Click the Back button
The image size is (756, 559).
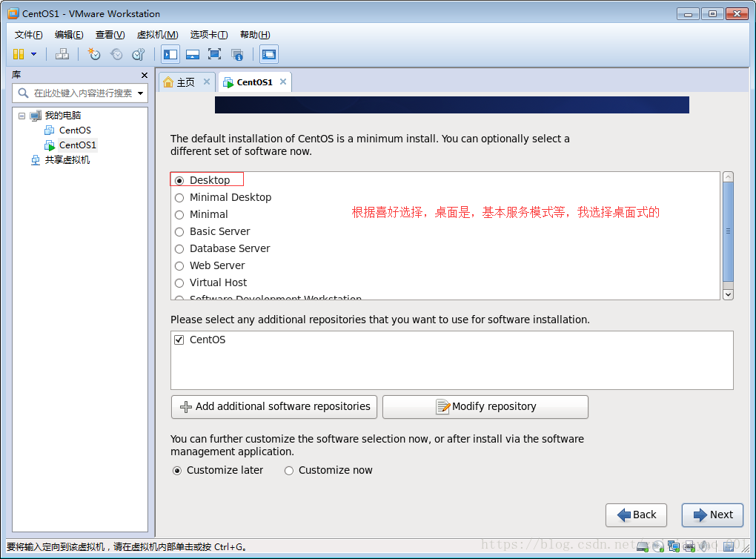click(636, 515)
